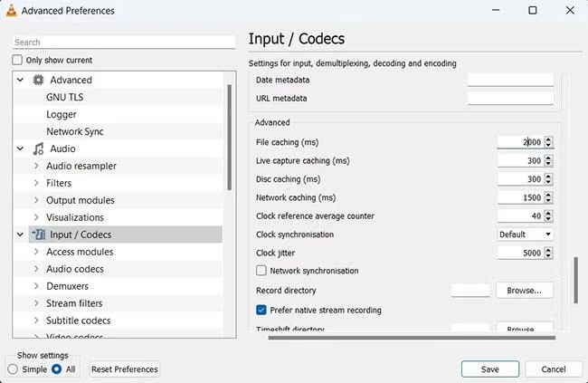
Task: Expand Subtitle codecs node
Action: [36, 321]
